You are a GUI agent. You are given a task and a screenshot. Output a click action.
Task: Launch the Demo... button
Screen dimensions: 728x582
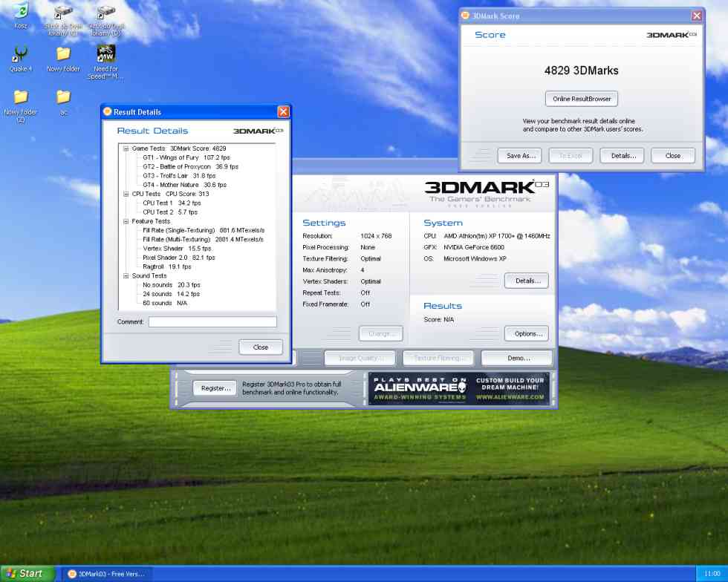click(517, 359)
